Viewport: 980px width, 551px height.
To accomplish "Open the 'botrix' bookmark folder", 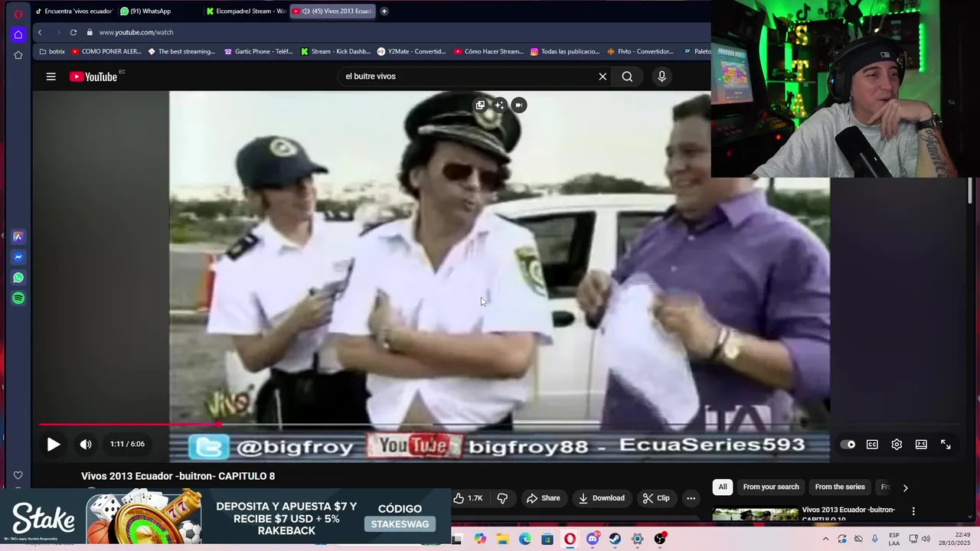I will coord(52,51).
